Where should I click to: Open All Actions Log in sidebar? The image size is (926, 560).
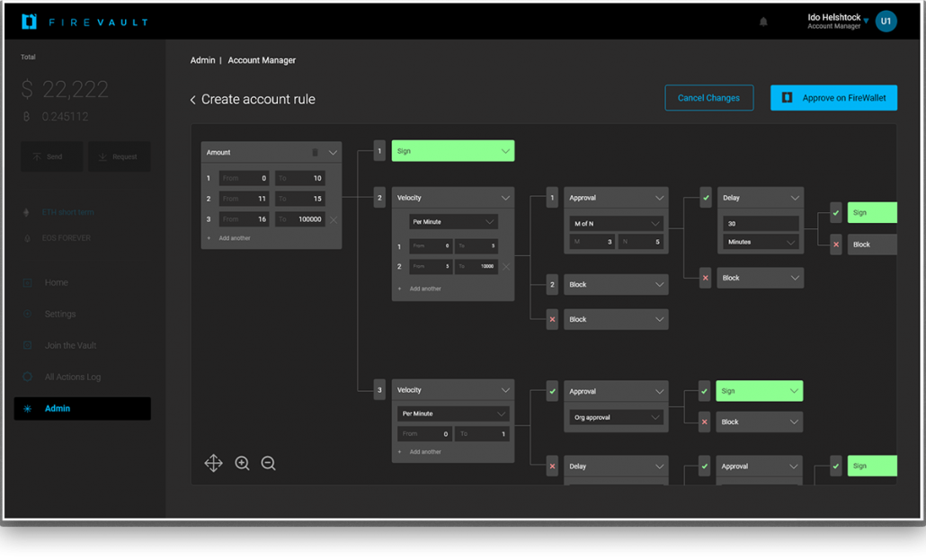[x=72, y=378]
